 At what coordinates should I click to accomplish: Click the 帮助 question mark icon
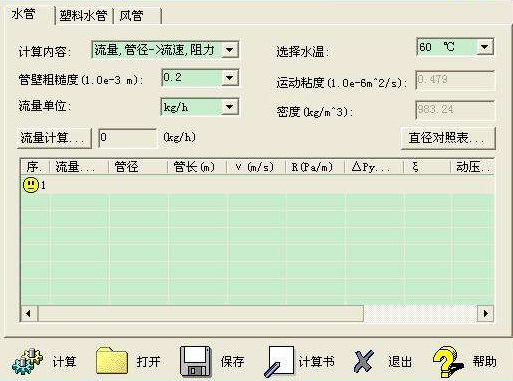pyautogui.click(x=447, y=362)
